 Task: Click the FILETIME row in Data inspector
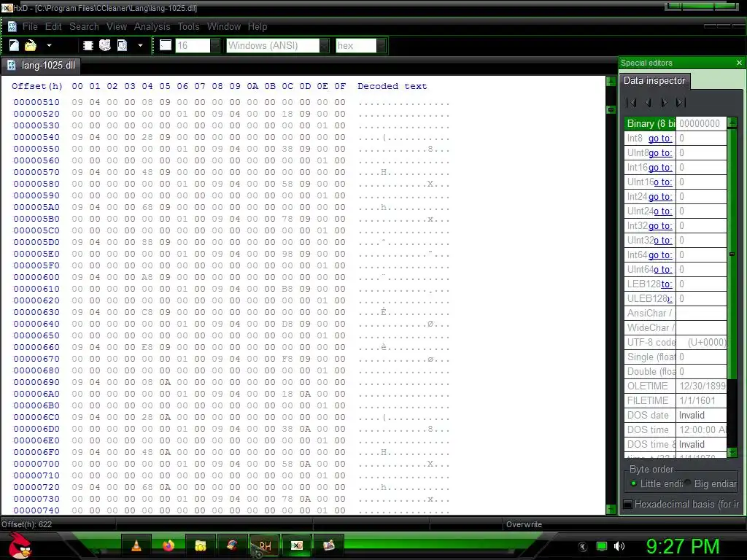click(x=676, y=400)
